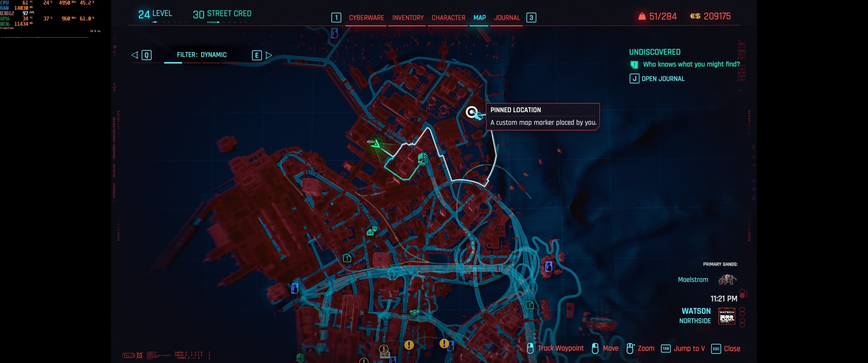Click the Watson district emblem
Screen dimensions: 868x363
coord(726,316)
